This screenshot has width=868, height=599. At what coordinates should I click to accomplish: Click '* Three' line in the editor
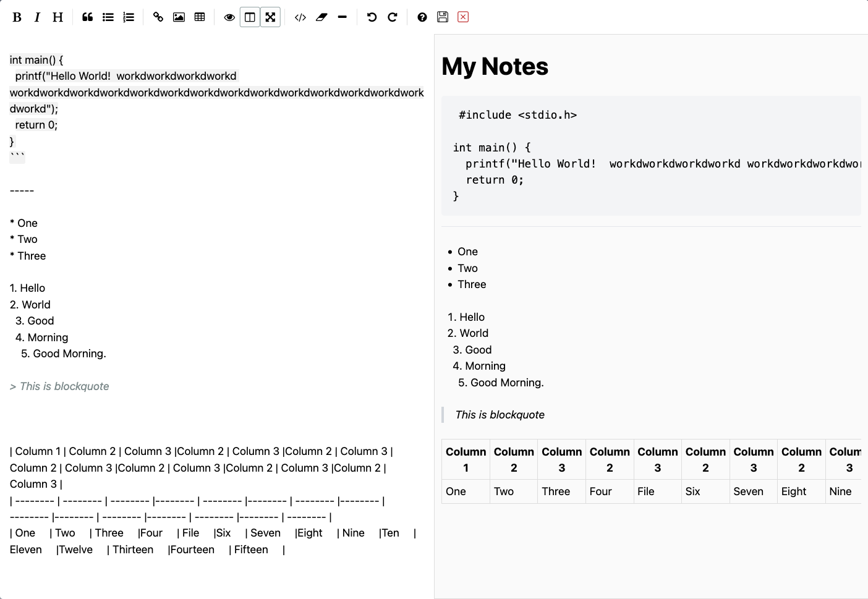(28, 256)
